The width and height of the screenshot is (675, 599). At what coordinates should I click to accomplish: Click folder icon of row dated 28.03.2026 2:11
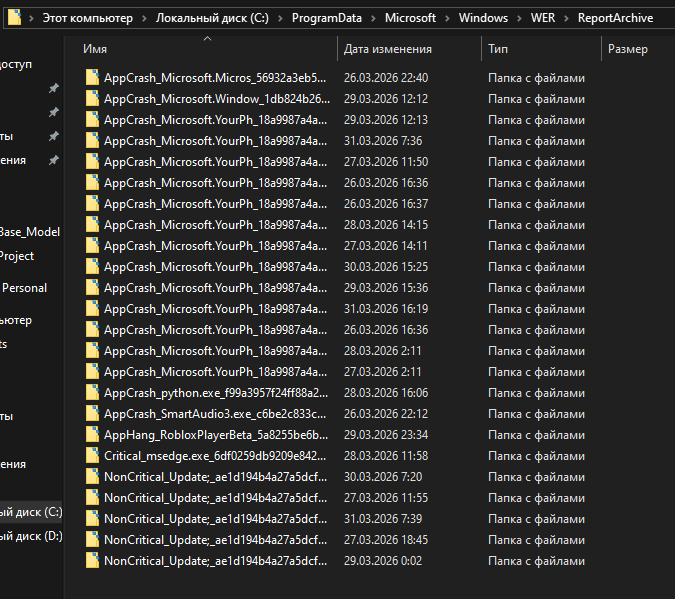tap(92, 351)
